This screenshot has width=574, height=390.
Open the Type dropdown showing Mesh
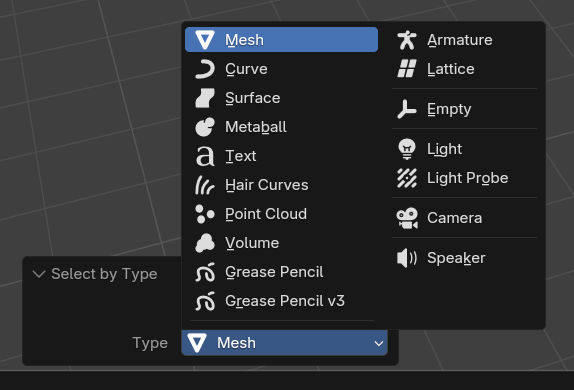284,343
